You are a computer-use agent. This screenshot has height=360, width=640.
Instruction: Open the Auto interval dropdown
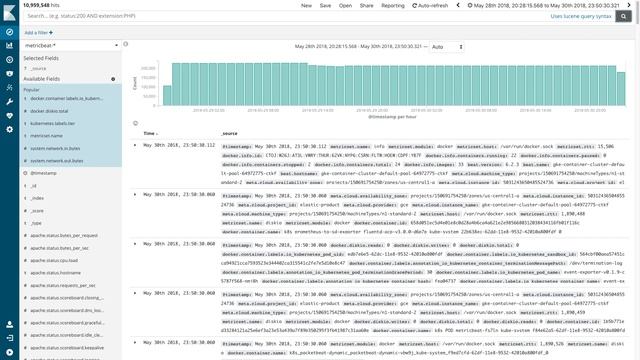pos(447,47)
